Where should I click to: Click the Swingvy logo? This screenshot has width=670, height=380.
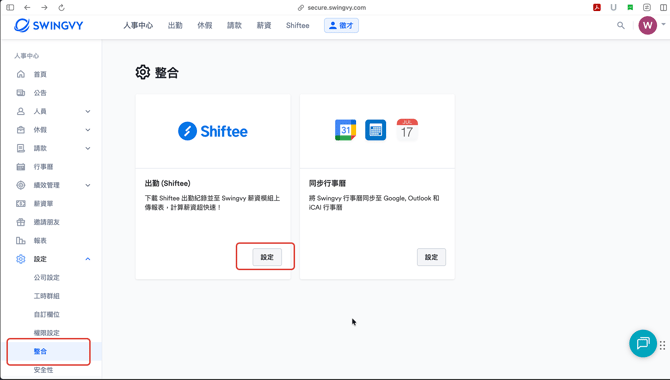[x=48, y=25]
